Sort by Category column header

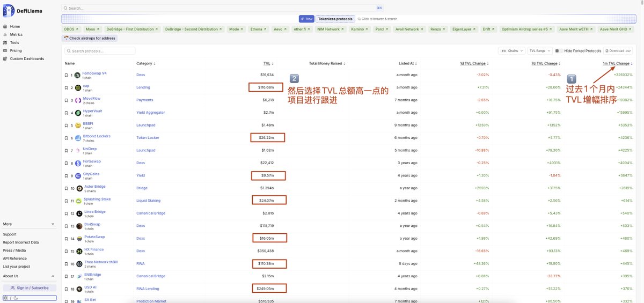pyautogui.click(x=145, y=63)
